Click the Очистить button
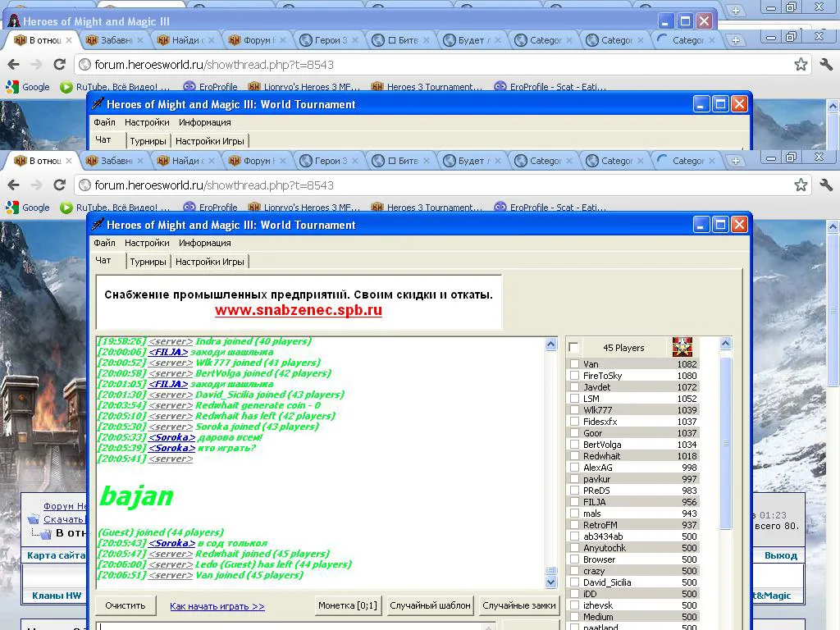This screenshot has height=630, width=840. (x=126, y=605)
